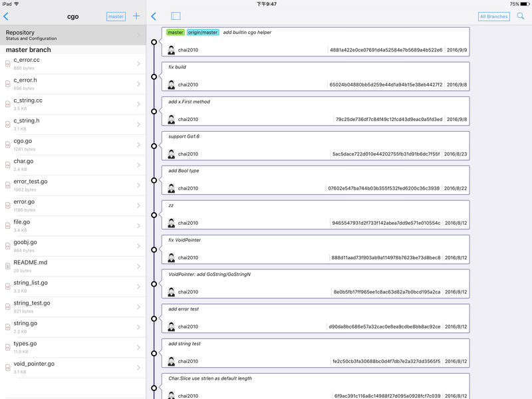Click the void_pointer.go file icon
The width and height of the screenshot is (532, 399).
coord(7,368)
